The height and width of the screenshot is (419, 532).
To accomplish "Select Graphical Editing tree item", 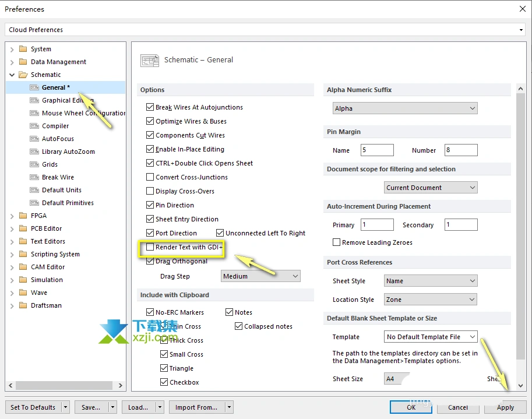I will [x=68, y=100].
